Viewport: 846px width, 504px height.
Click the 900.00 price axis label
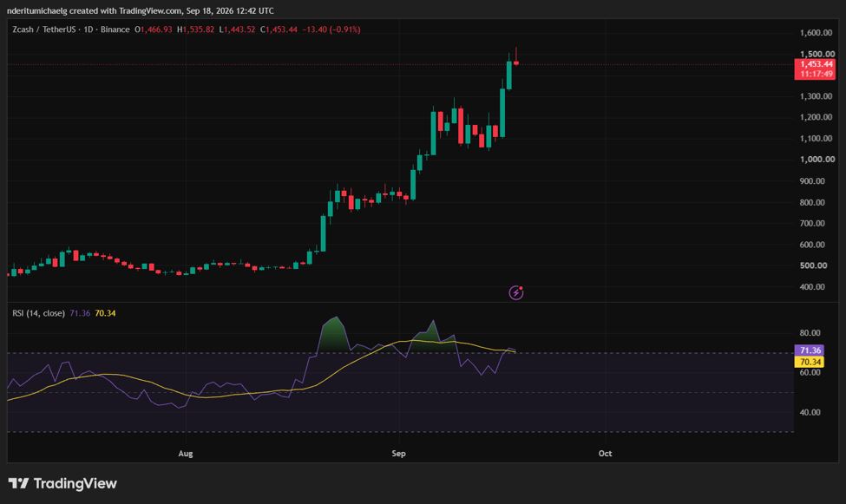point(812,180)
